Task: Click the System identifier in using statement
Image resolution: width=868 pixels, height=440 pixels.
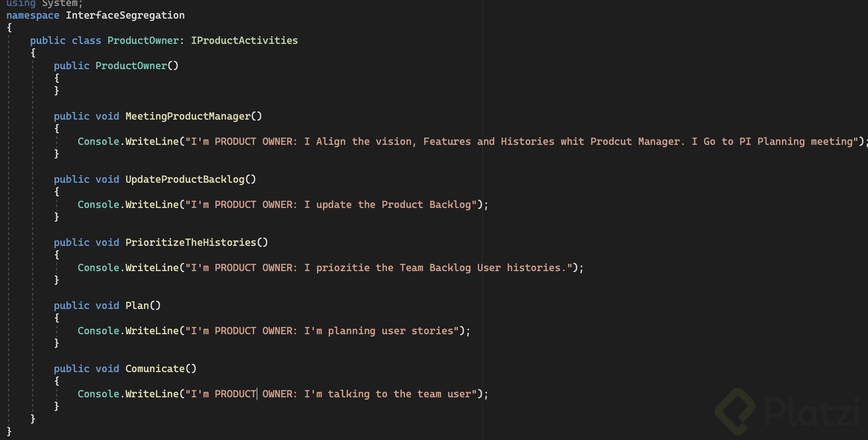Action: tap(60, 3)
